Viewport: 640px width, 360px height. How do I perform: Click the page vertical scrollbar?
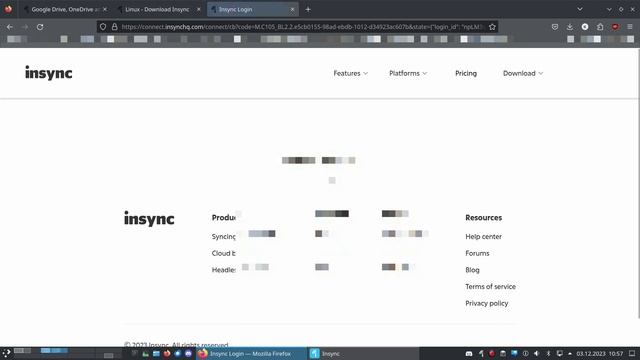[638, 184]
